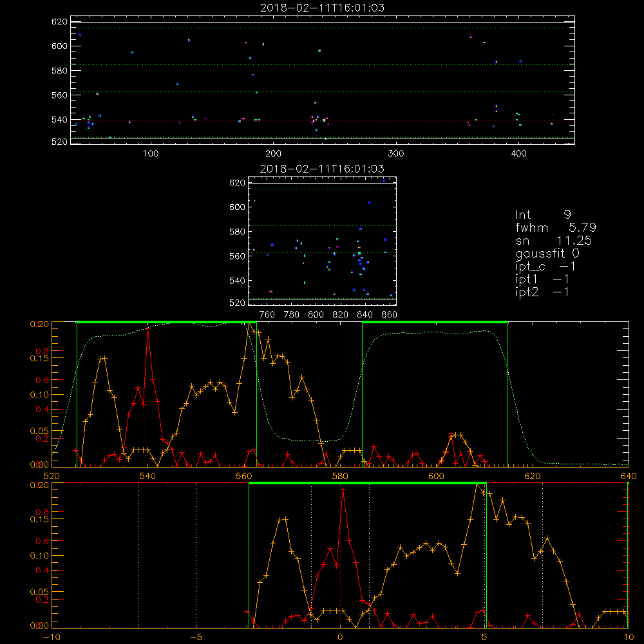Click y-axis label '600' of the wide scatter plot
The image size is (644, 644).
tap(59, 46)
